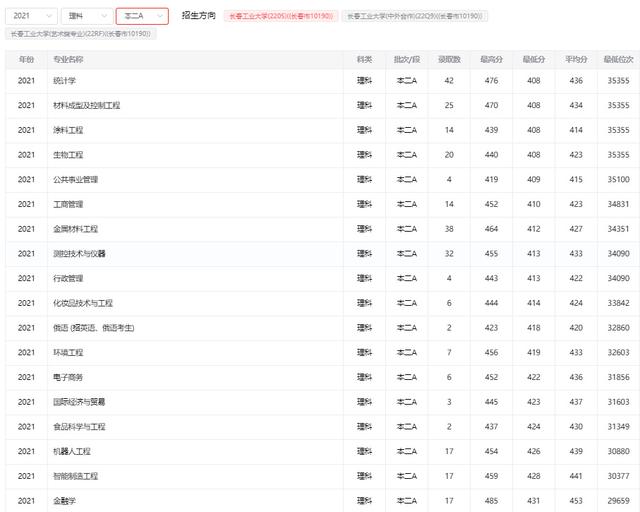Viewport: 640px width, 512px height.
Task: Click lowest rank 30377 in 智能制造工程 row
Action: point(618,476)
